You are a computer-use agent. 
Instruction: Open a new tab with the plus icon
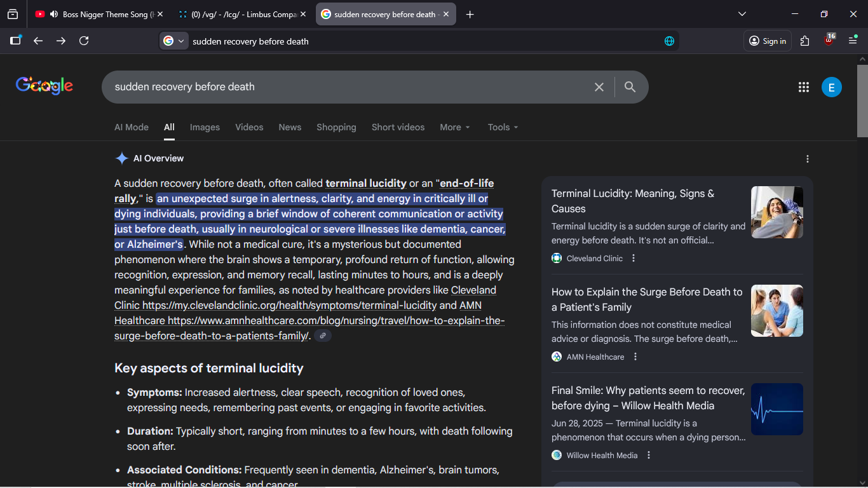click(x=470, y=14)
